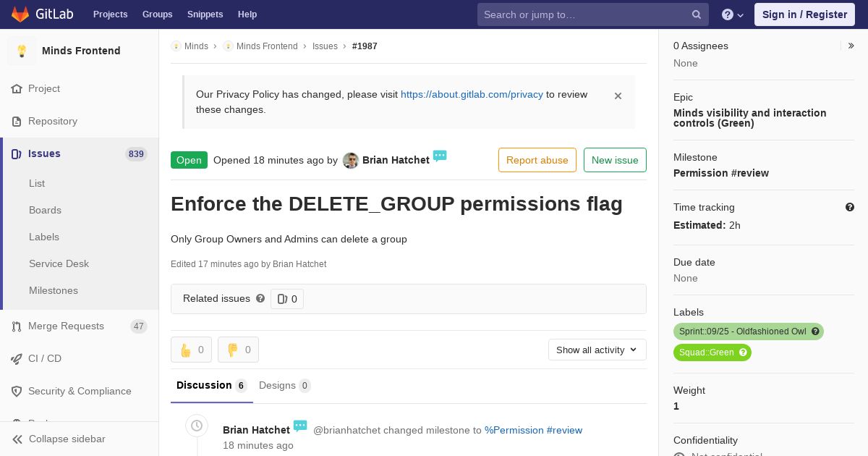Screen dimensions: 868x456
Task: Click the Issues icon in sidebar
Action: pos(17,154)
